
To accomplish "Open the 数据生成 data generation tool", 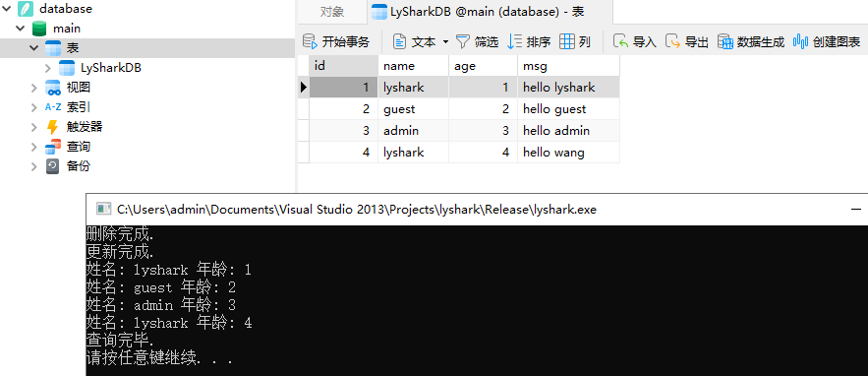I will coord(751,41).
